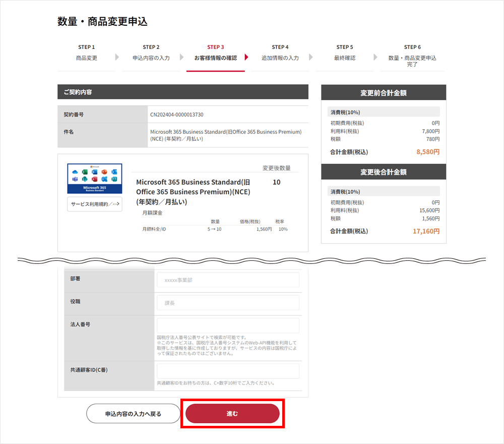Click the 変更後合計金額 panel header
Viewport: 504px width, 444px height.
(x=384, y=172)
